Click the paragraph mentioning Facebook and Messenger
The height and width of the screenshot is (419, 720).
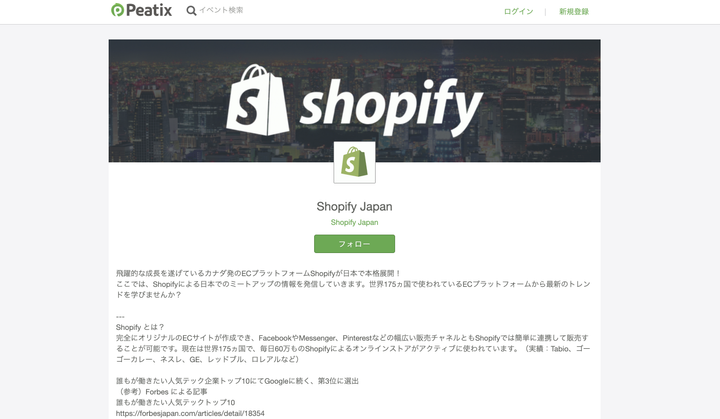(x=353, y=349)
